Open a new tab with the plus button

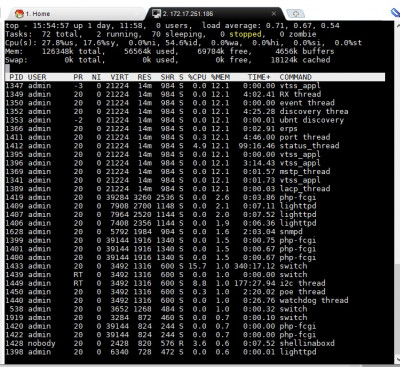(x=295, y=14)
